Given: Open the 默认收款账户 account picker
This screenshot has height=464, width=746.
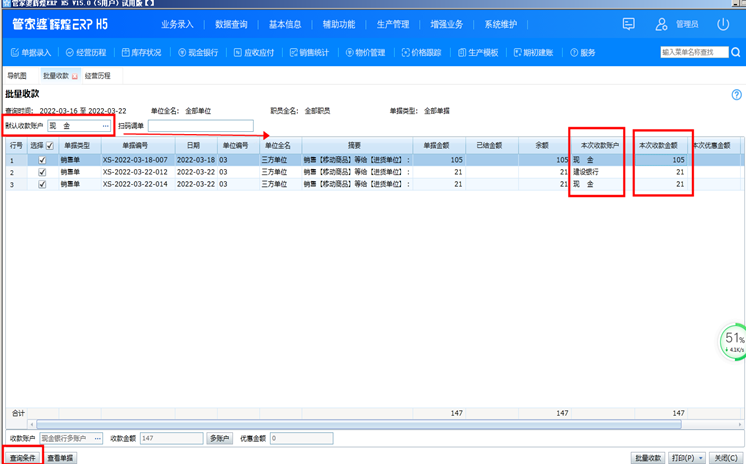Looking at the screenshot, I should tap(105, 126).
